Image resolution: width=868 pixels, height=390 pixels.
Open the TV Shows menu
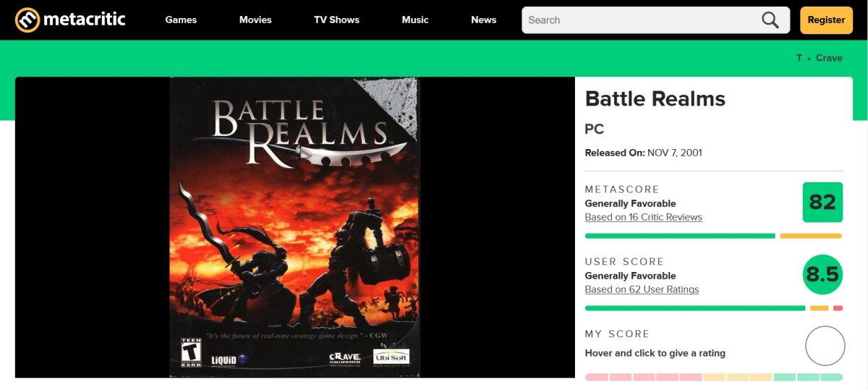336,20
